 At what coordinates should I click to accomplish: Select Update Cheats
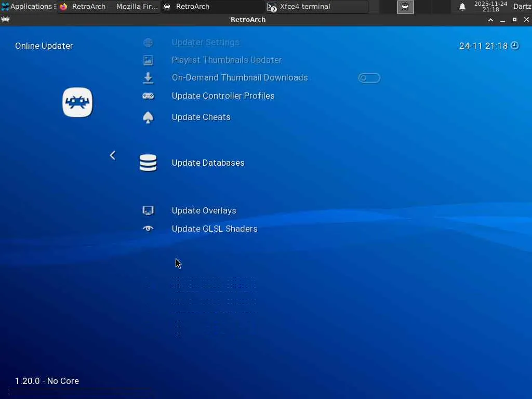point(201,117)
